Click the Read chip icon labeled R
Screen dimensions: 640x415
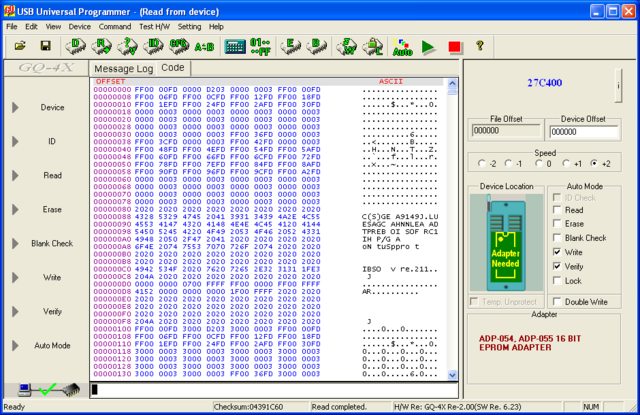102,46
